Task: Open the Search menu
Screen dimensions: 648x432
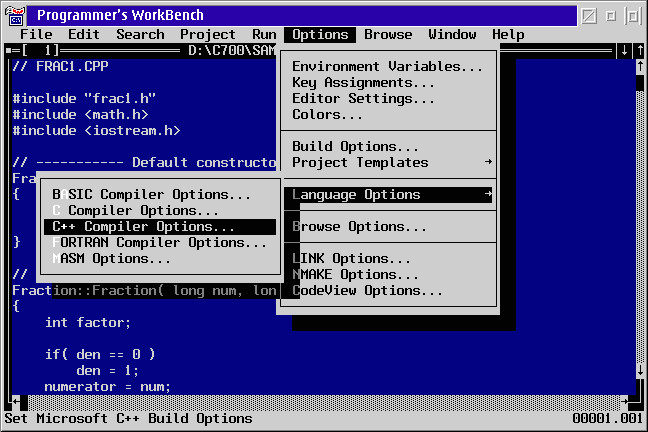Action: [140, 35]
